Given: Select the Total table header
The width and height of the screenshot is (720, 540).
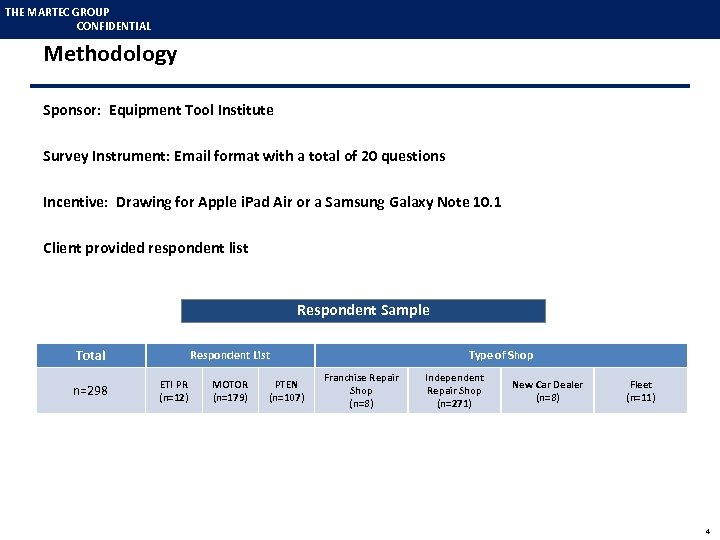Looking at the screenshot, I should click(91, 355).
